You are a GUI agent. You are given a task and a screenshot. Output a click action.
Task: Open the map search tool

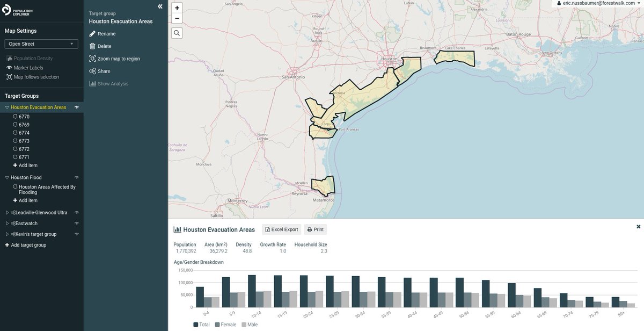[177, 33]
